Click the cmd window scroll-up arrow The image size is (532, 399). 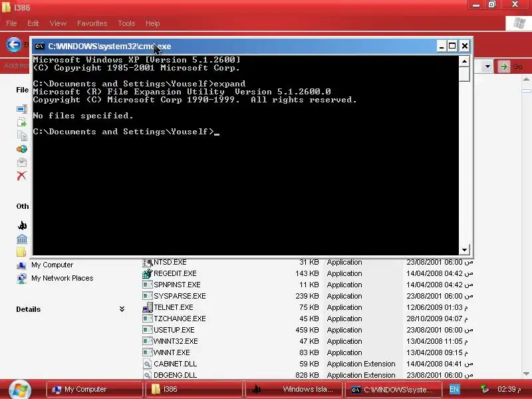pyautogui.click(x=464, y=61)
